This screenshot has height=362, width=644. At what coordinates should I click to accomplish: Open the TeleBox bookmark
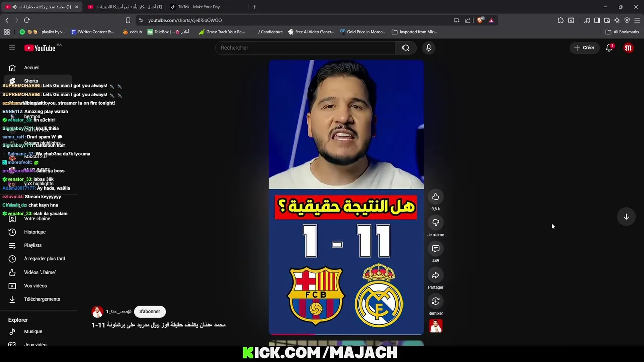[x=168, y=32]
